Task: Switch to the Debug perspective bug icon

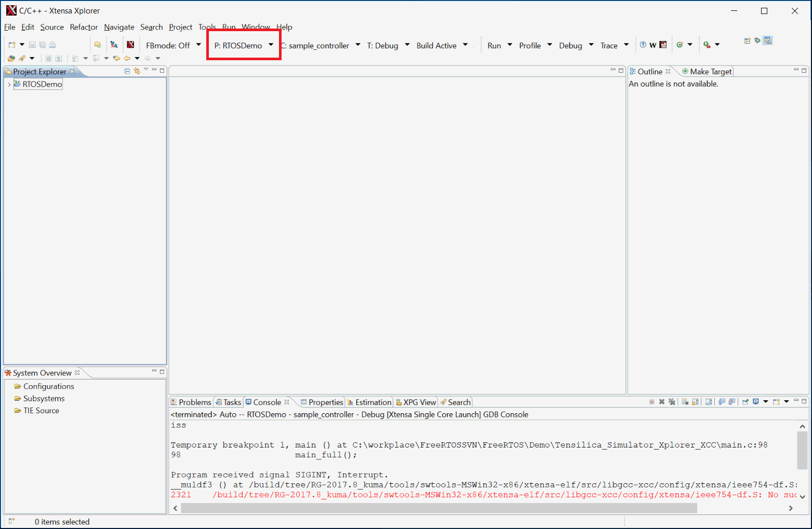Action: pos(757,40)
